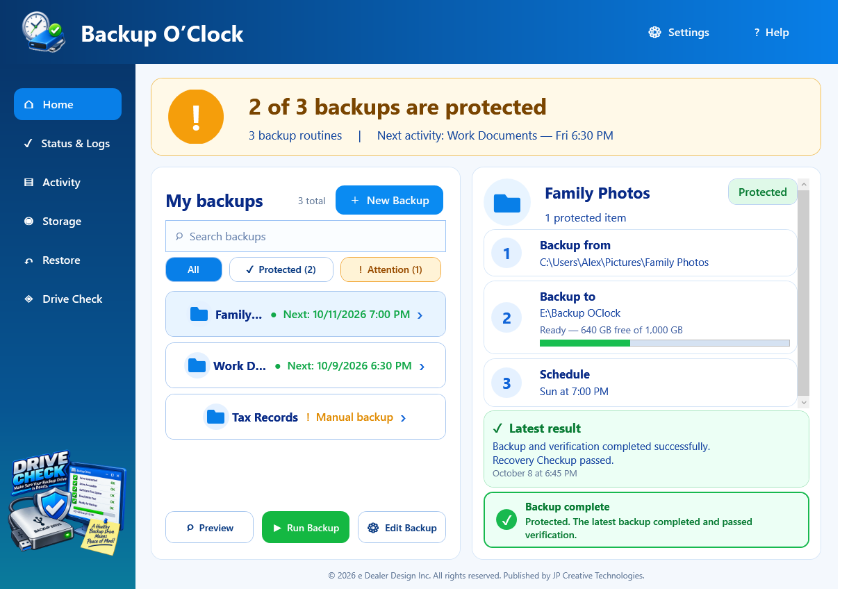Image resolution: width=849 pixels, height=616 pixels.
Task: Click the Drive Check promo image
Action: pyautogui.click(x=67, y=502)
